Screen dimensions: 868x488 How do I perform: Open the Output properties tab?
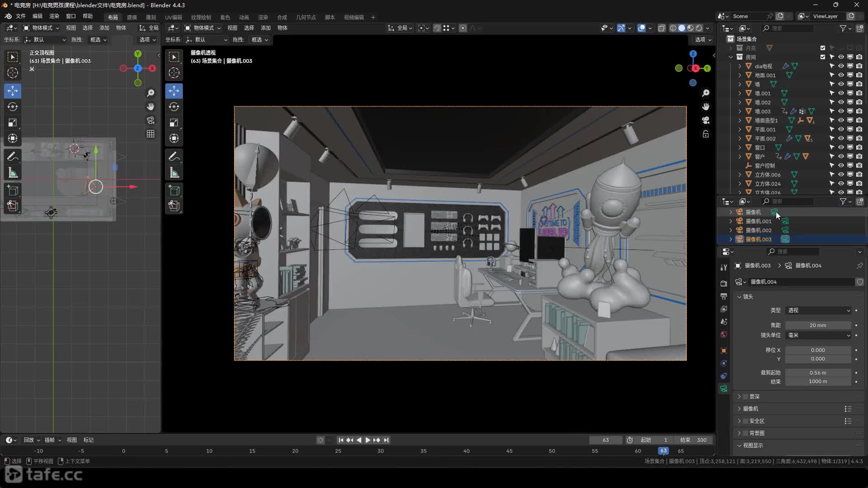[x=724, y=296]
